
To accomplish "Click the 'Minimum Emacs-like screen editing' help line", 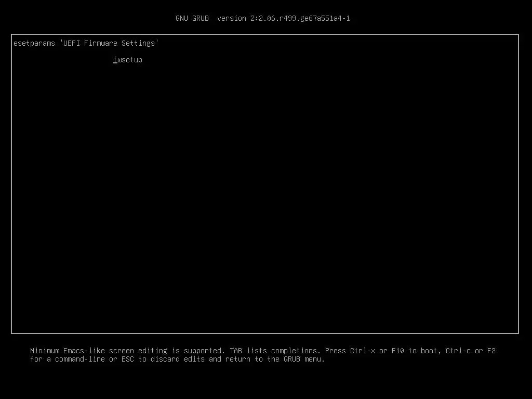I will [x=262, y=351].
